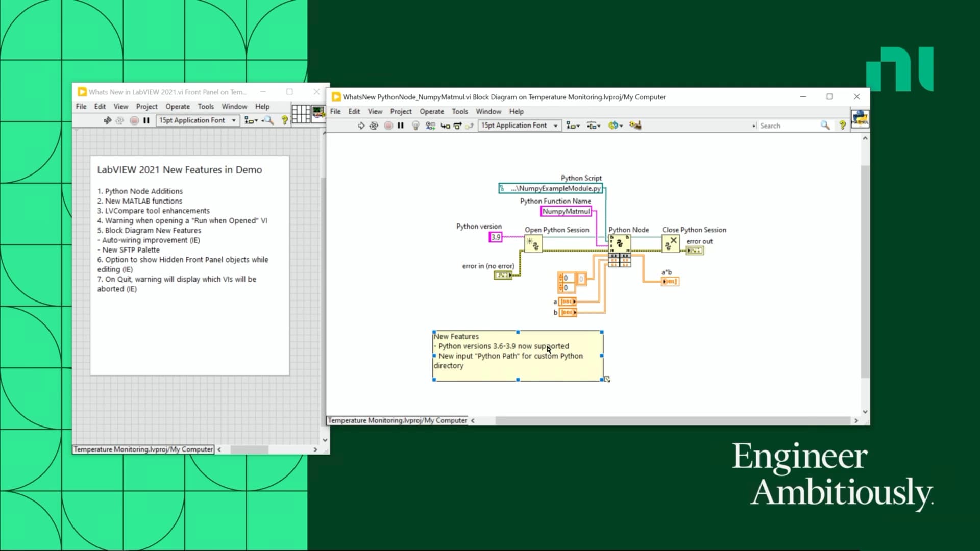Open Align Objects dropdown in Block Diagram

pos(573,126)
